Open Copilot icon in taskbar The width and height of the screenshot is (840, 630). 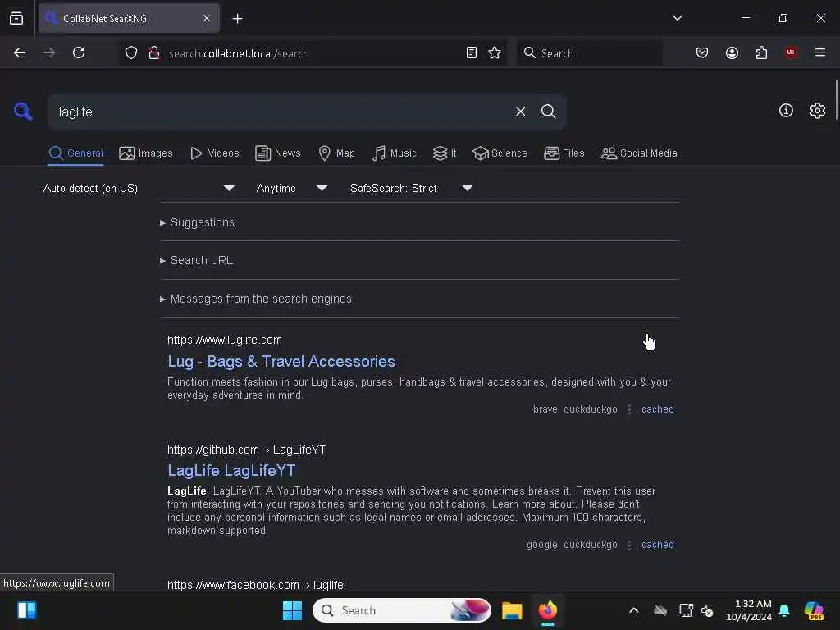tap(814, 610)
